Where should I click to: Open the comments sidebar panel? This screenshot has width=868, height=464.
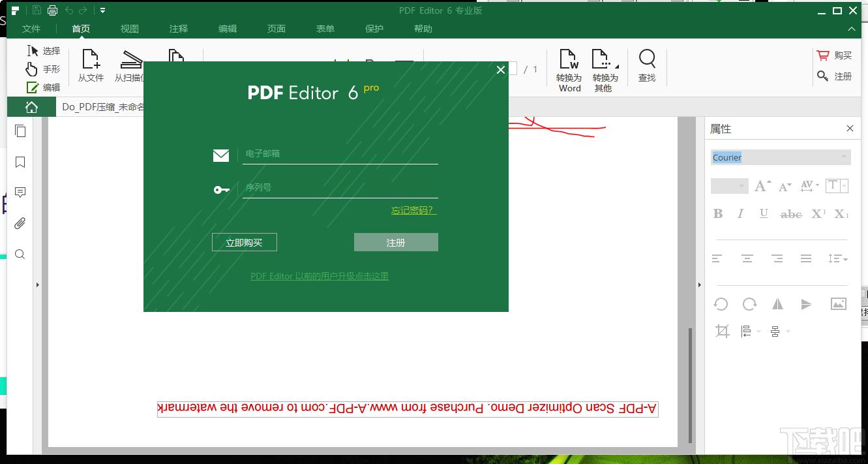20,193
